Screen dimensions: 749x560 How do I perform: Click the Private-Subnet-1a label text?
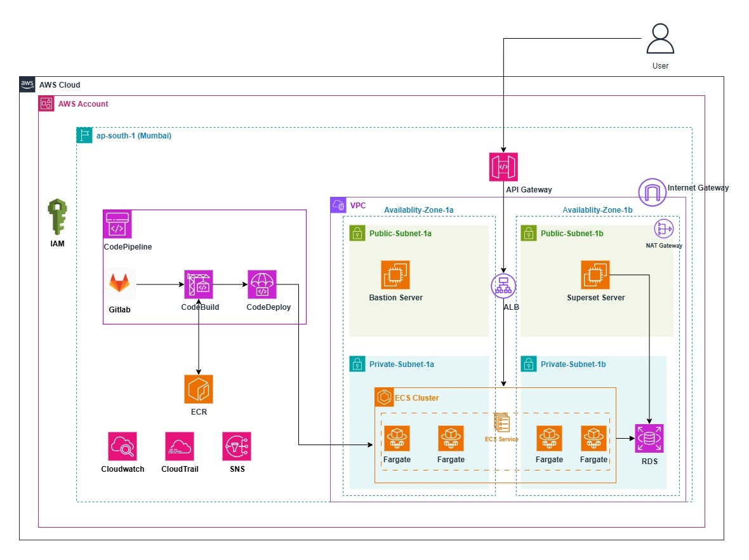click(x=401, y=364)
